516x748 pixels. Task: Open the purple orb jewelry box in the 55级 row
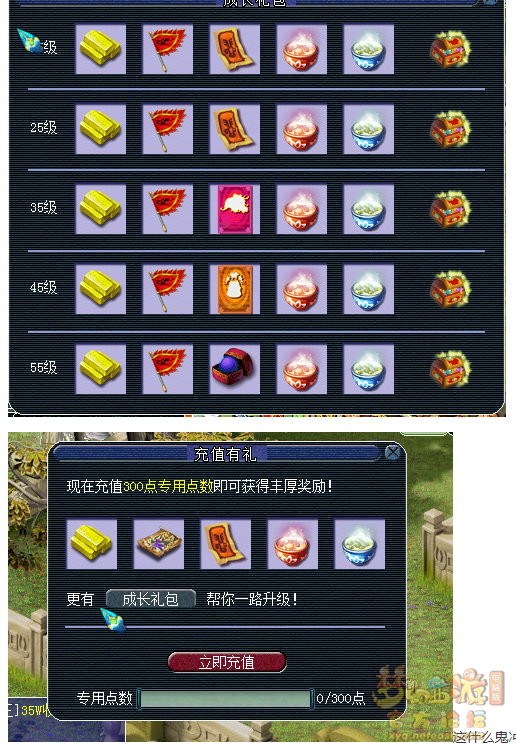(235, 369)
